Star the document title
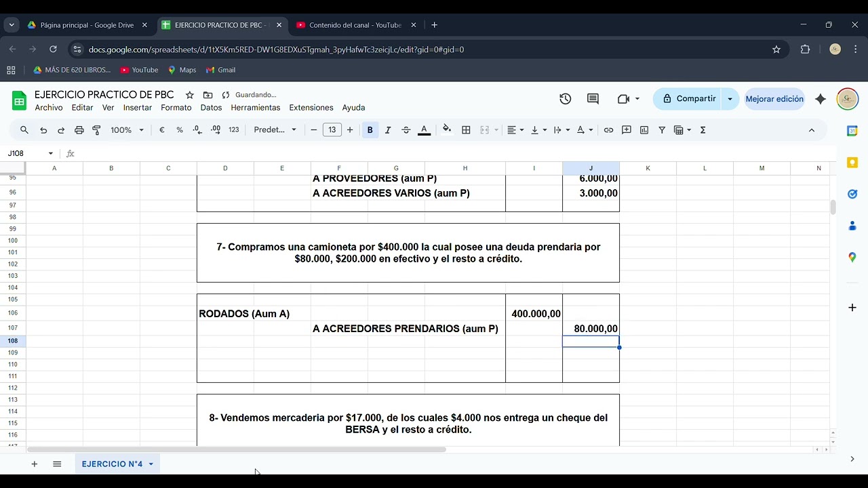The height and width of the screenshot is (488, 868). click(x=190, y=95)
